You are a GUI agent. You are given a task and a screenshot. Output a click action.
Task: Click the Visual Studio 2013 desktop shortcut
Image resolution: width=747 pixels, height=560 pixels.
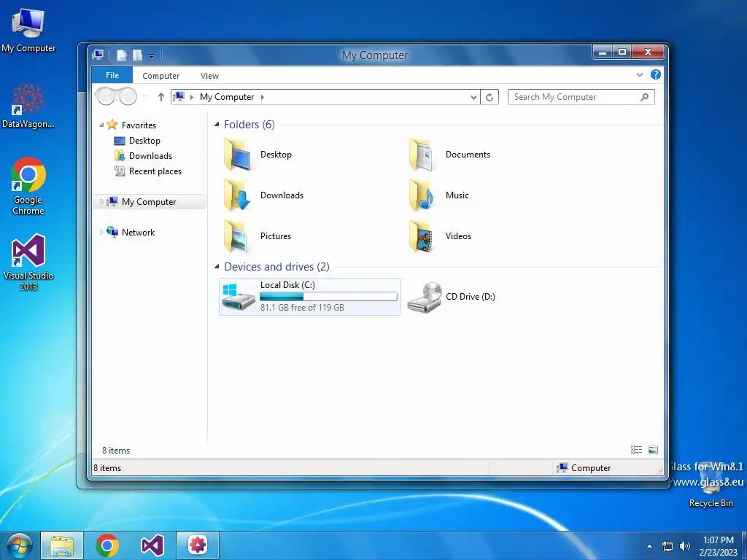click(28, 262)
